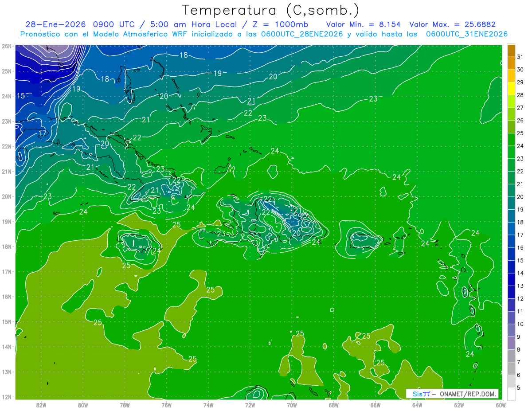Click the white swatch below legend value 5

click(x=511, y=394)
